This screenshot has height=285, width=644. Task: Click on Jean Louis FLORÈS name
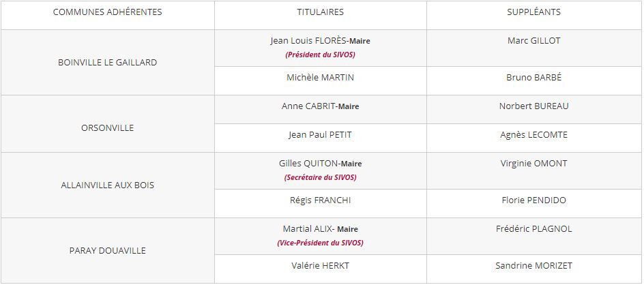click(309, 41)
